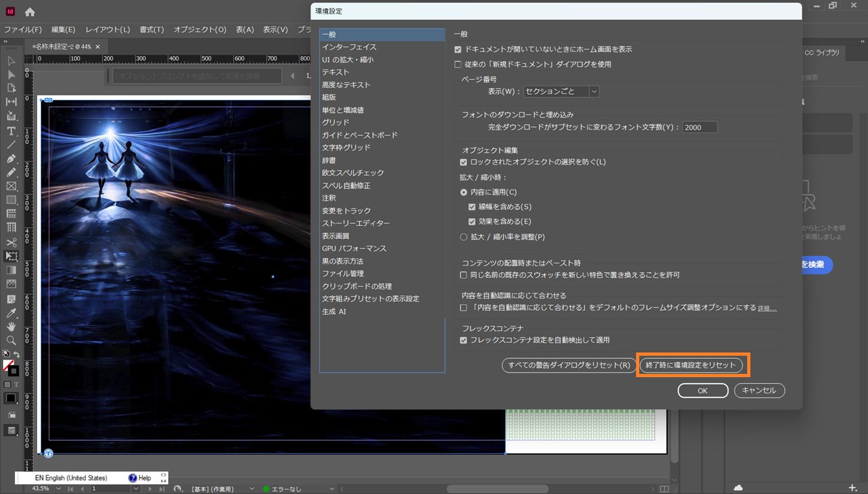Open オブジェクト(O) menu
This screenshot has height=494, width=868.
199,30
